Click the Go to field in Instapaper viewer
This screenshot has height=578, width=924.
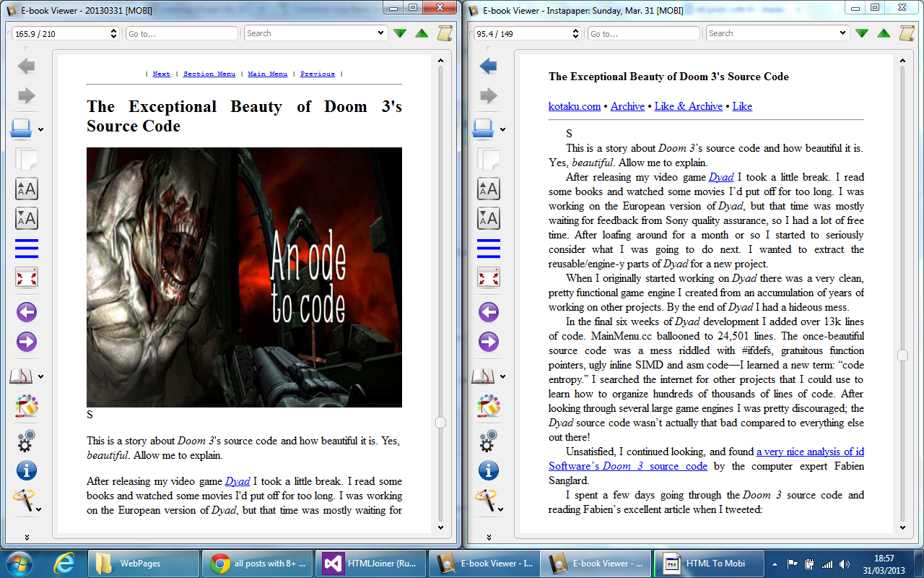pyautogui.click(x=644, y=33)
